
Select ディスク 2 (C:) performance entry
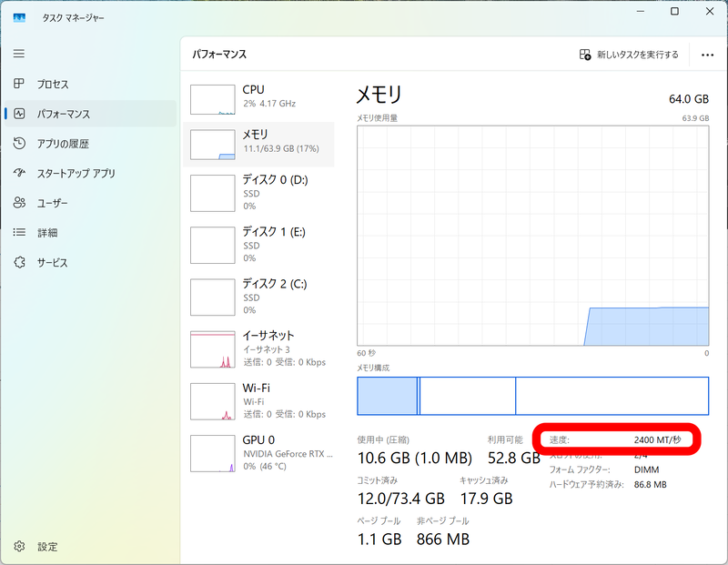tap(258, 297)
